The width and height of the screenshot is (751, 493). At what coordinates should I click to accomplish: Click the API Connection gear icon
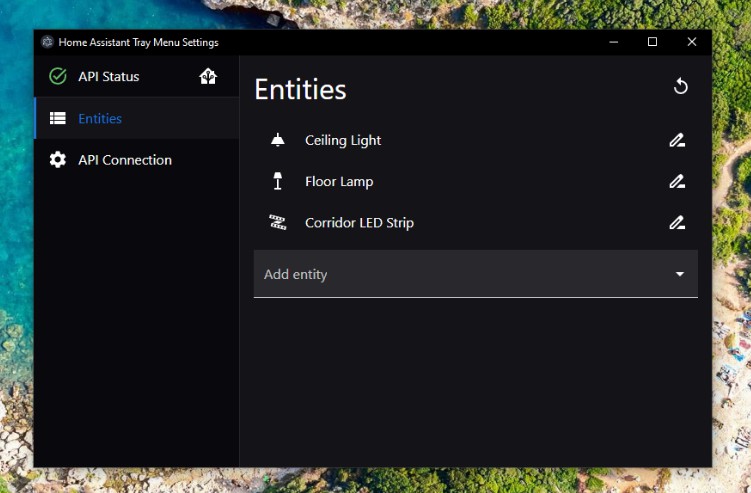coord(58,160)
